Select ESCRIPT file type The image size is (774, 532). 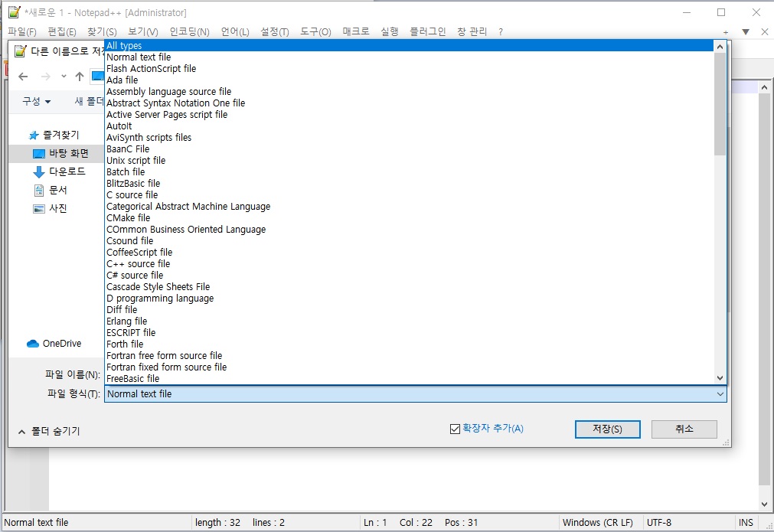point(410,333)
